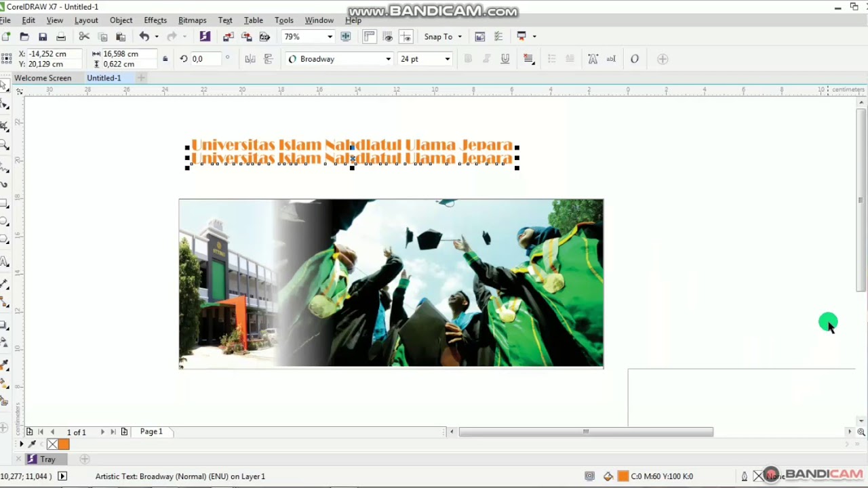Toggle show grid
Screen dimensions: 868x488
coord(388,37)
